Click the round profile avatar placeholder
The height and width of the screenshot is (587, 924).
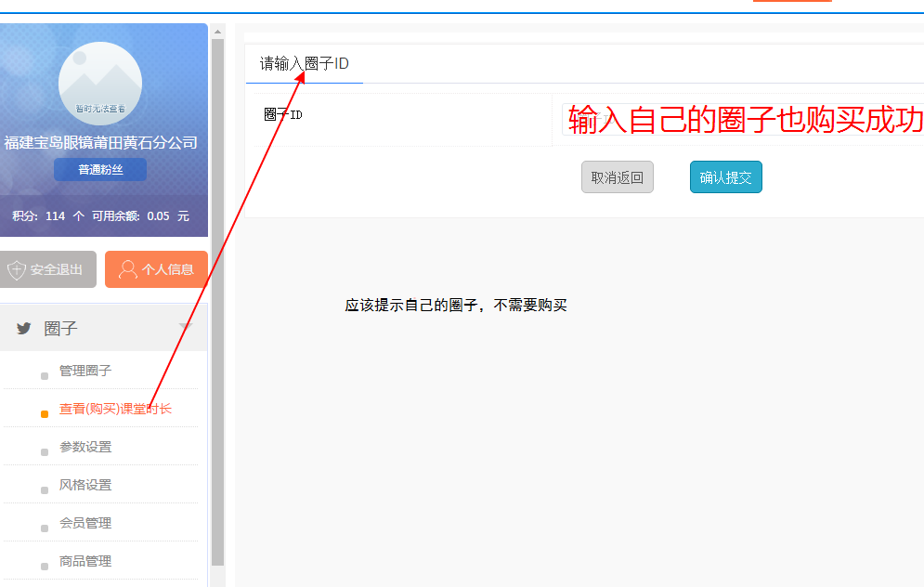pos(100,84)
